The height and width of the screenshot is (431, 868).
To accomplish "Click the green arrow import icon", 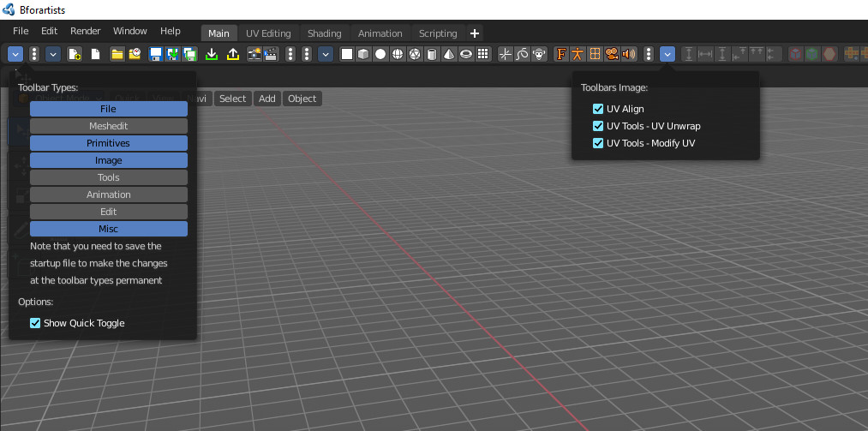I will coord(212,54).
